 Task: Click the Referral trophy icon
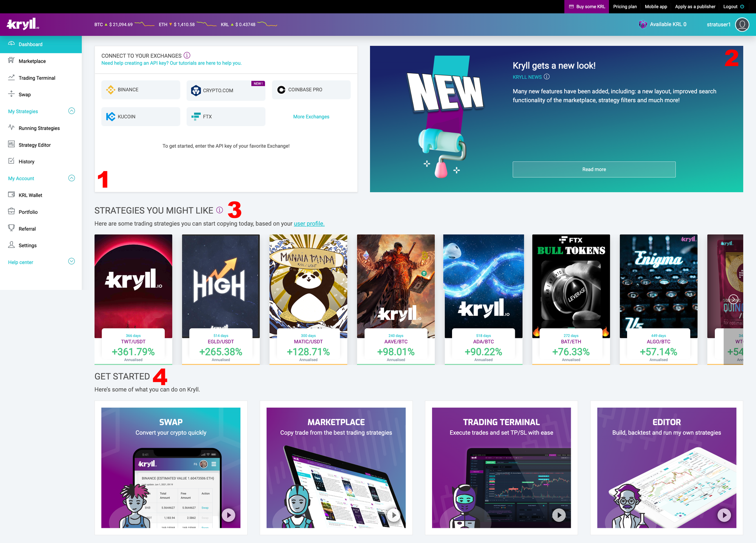(11, 228)
